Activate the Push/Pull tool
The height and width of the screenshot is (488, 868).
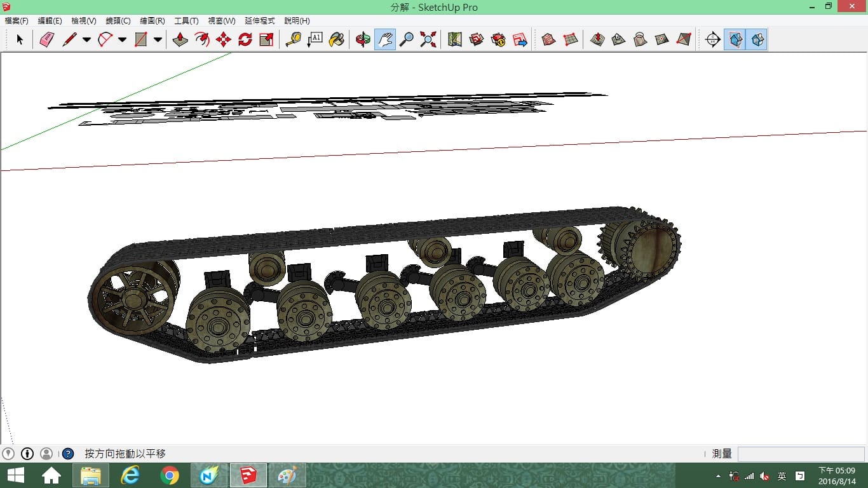pos(180,39)
